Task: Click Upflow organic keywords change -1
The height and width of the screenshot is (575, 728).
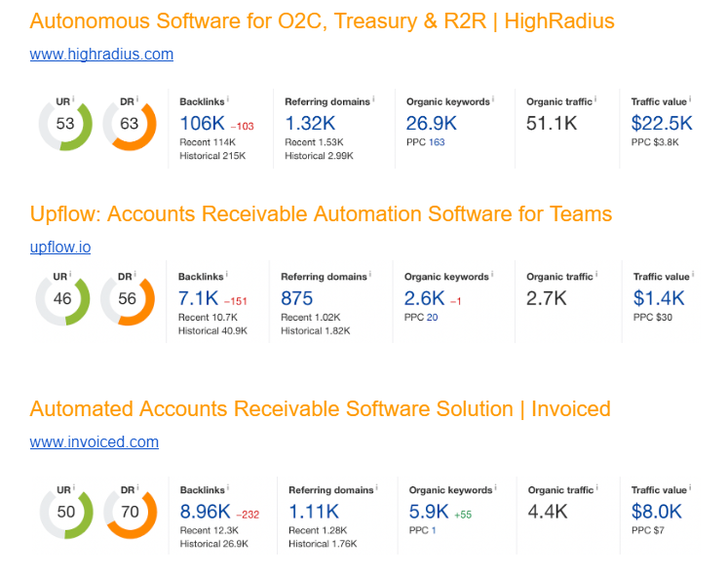Action: 456,301
